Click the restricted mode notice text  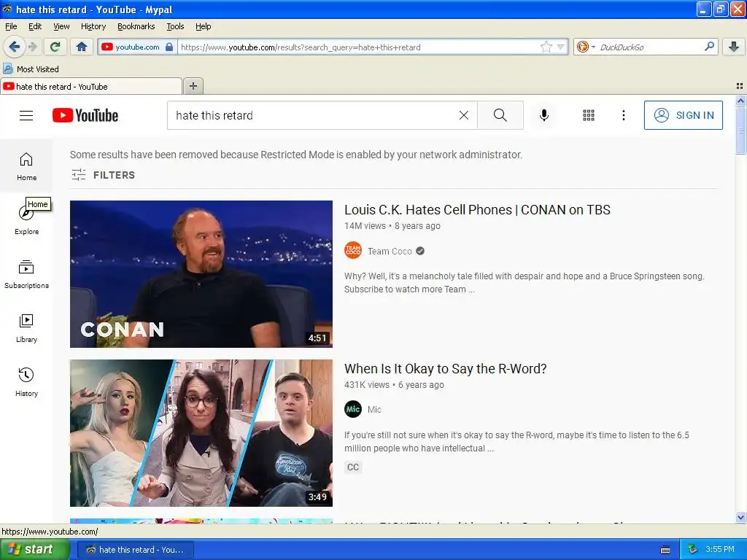tap(296, 155)
